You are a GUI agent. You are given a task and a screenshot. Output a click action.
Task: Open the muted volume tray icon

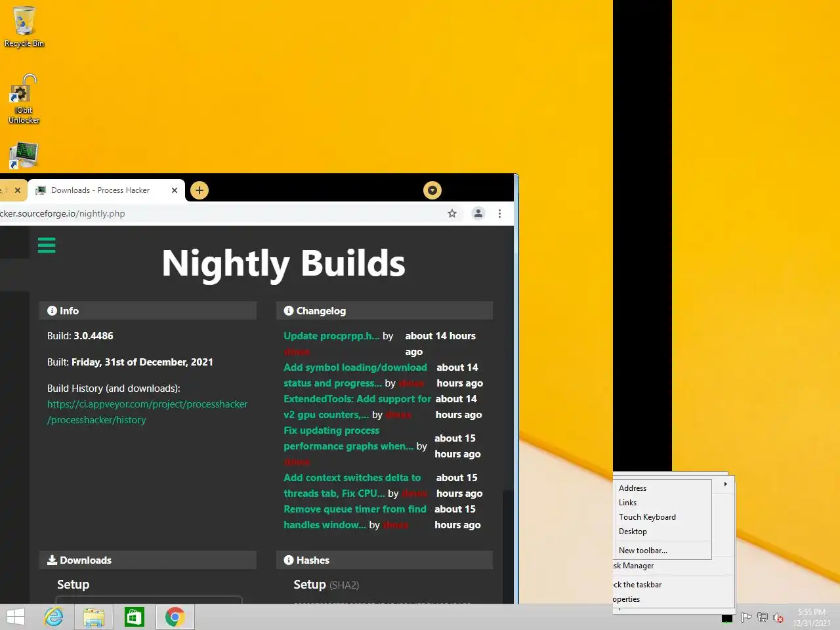coord(778,617)
